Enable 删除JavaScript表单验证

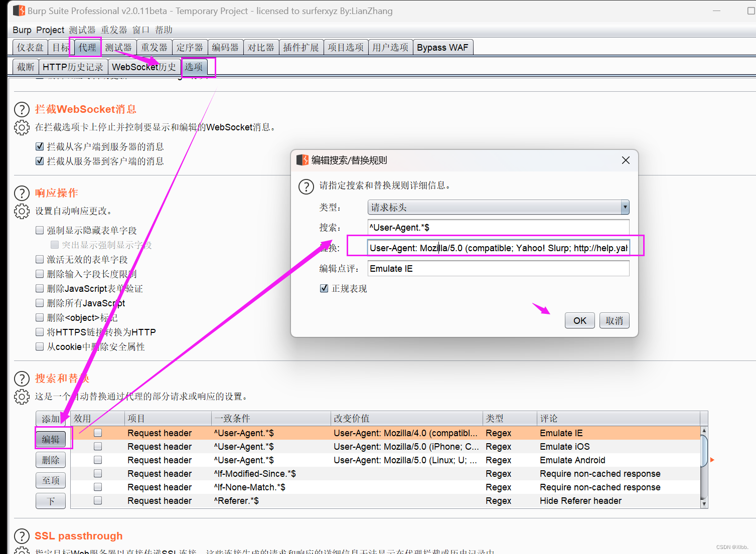(x=40, y=288)
